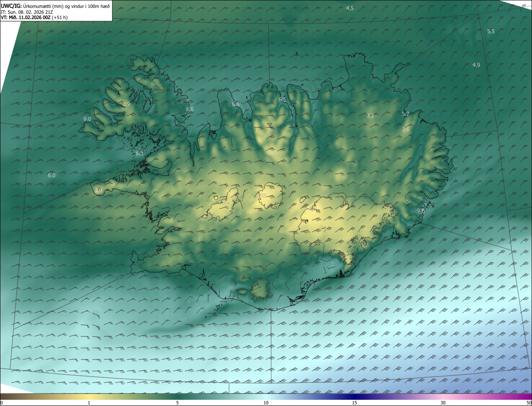Click the 5 tick on color scale

(x=177, y=403)
